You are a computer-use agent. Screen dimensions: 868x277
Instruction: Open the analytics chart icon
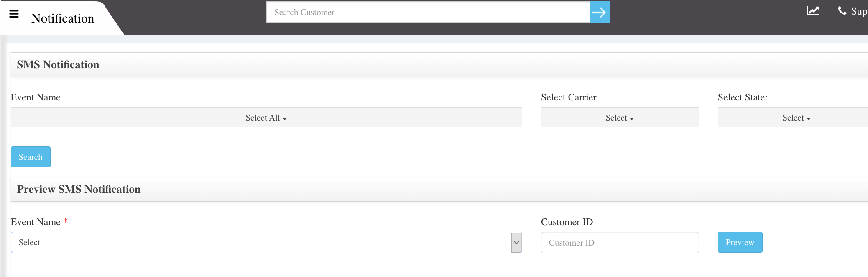[813, 10]
